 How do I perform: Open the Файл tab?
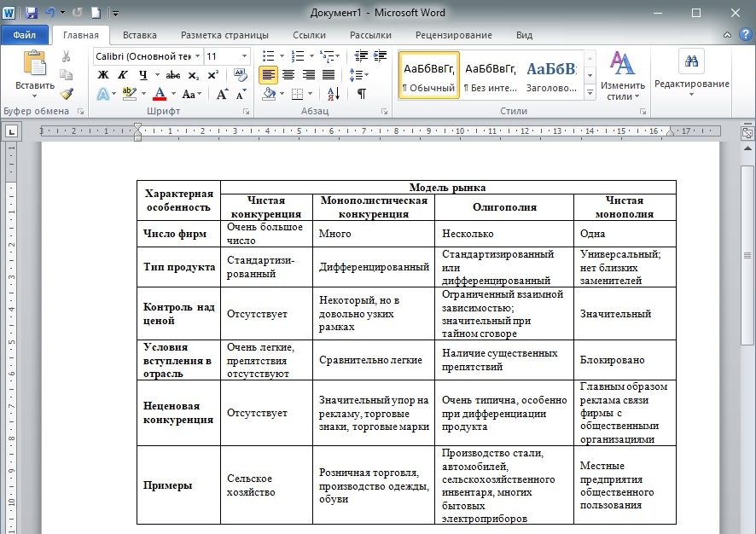(x=24, y=35)
